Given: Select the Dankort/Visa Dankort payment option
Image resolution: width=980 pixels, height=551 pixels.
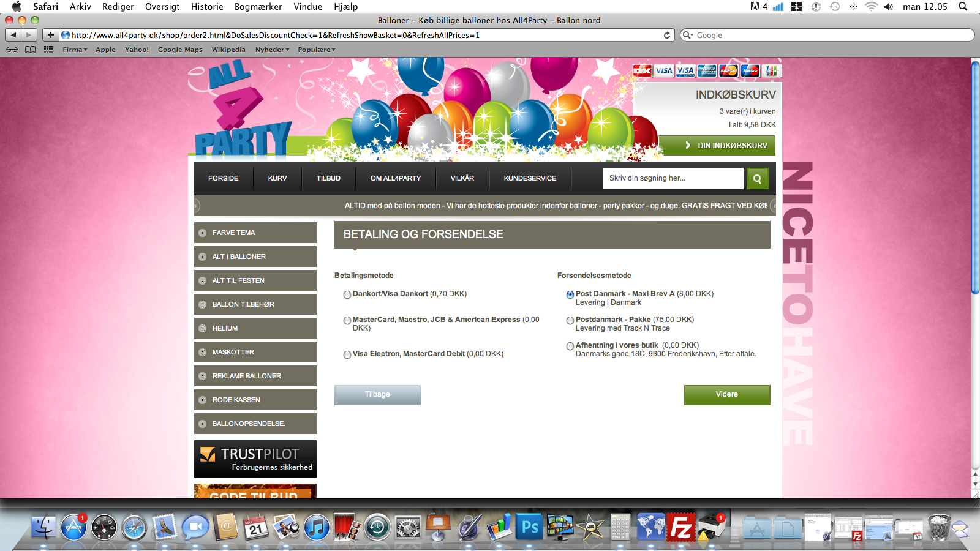Looking at the screenshot, I should (347, 294).
